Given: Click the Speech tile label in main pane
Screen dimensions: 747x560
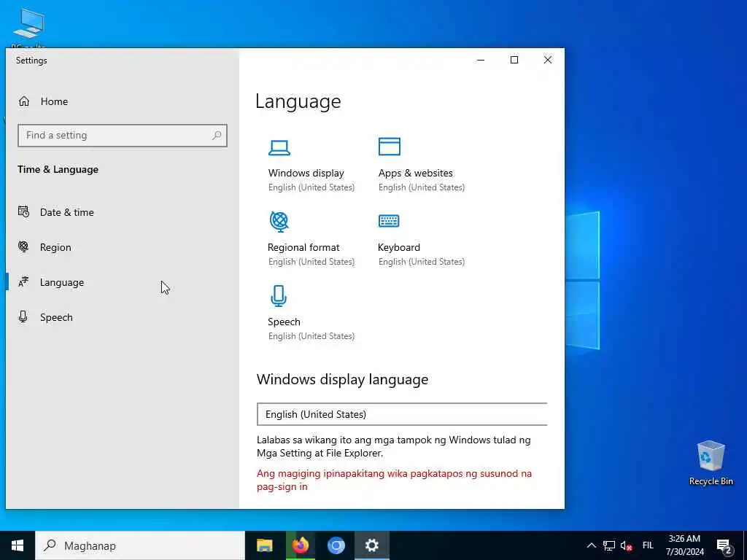Looking at the screenshot, I should tap(284, 322).
